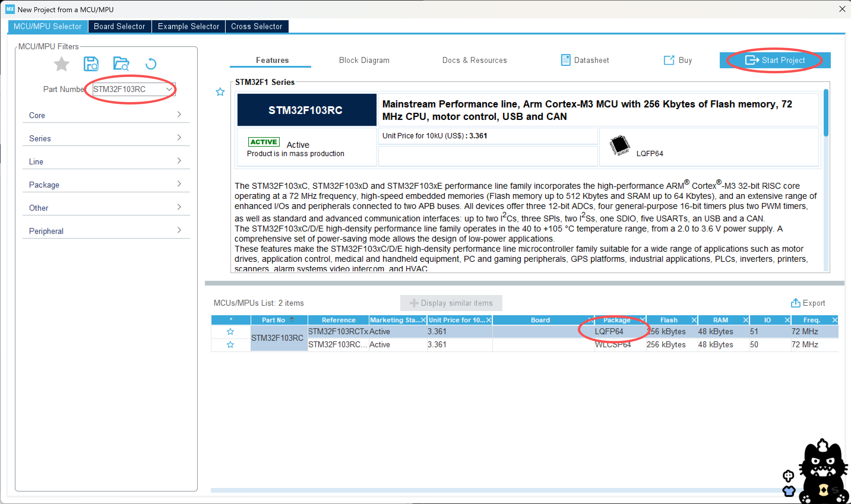Screen dimensions: 851x504
Task: Click the Buy link icon
Action: click(x=669, y=60)
